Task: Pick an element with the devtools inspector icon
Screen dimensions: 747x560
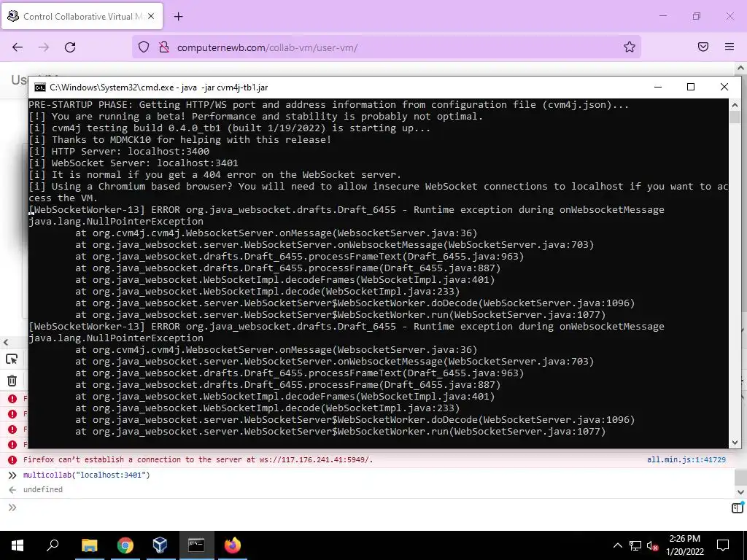Action: tap(12, 359)
